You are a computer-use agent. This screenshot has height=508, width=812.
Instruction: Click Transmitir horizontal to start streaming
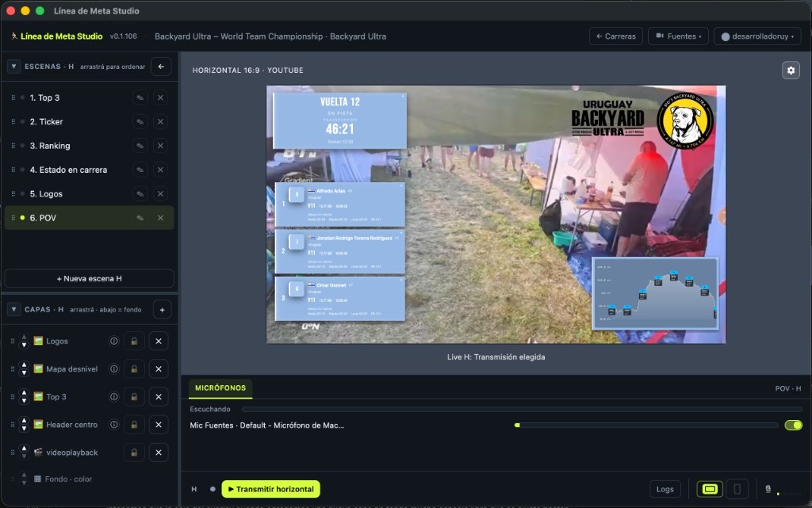[271, 489]
